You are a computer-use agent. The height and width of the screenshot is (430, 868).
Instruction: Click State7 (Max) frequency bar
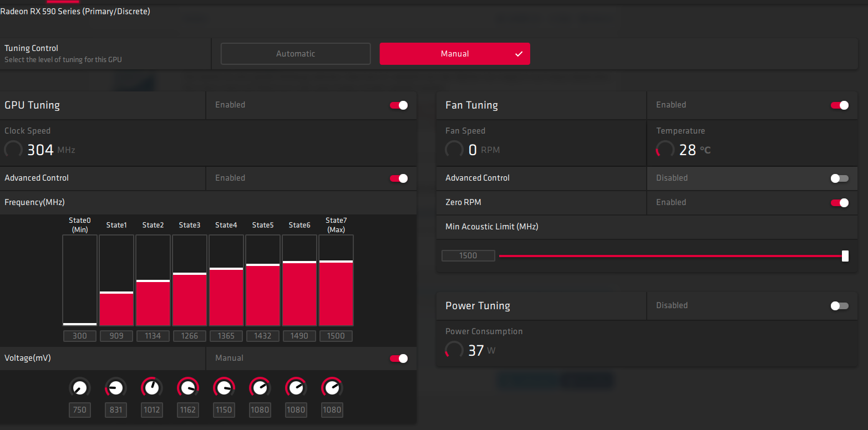point(336,280)
